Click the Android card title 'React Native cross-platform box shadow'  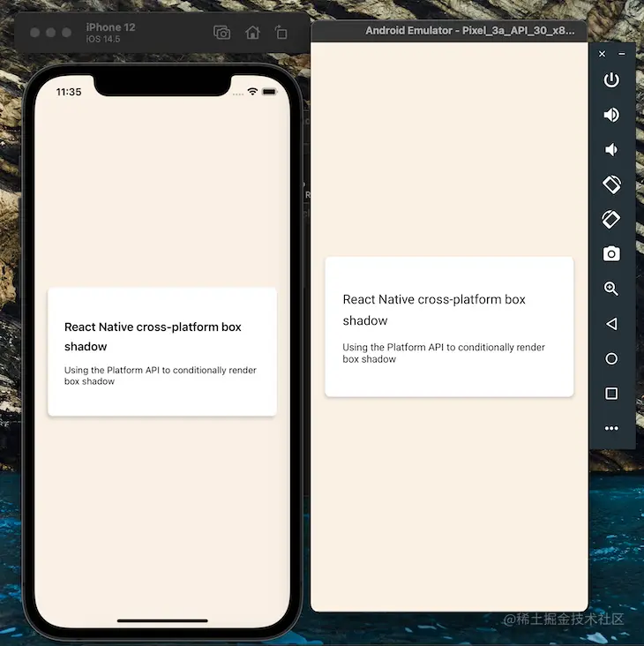(x=434, y=310)
